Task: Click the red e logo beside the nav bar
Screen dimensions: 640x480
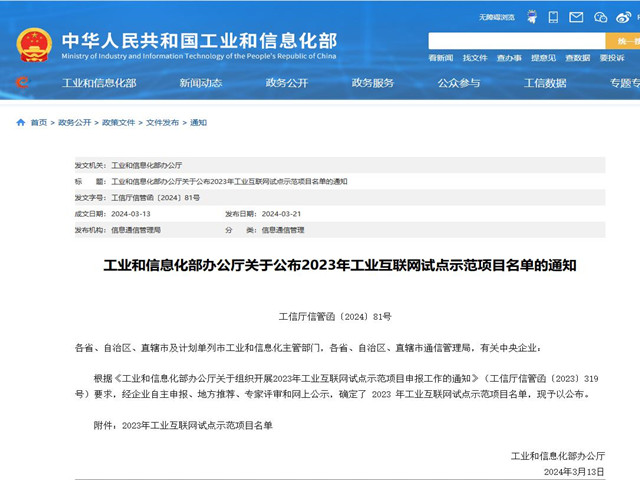Action: [x=23, y=82]
